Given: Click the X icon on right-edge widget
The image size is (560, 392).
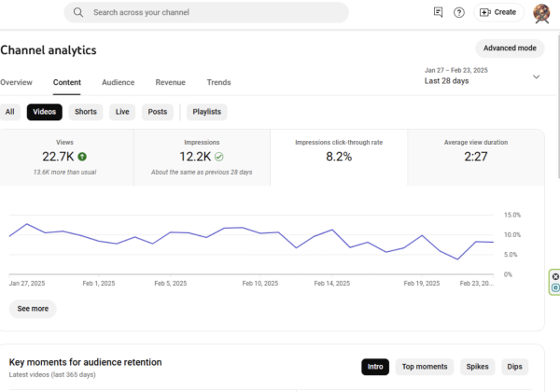Looking at the screenshot, I should pyautogui.click(x=556, y=277).
